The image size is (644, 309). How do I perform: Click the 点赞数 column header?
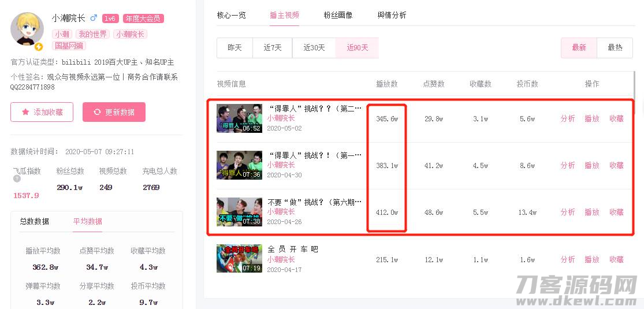434,84
